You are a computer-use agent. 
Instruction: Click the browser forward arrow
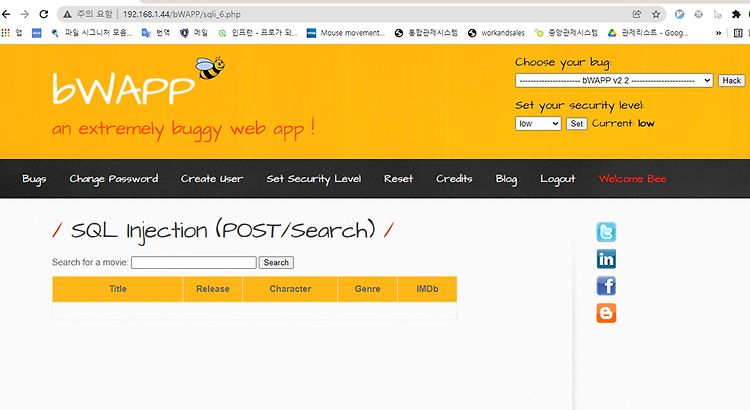click(25, 14)
